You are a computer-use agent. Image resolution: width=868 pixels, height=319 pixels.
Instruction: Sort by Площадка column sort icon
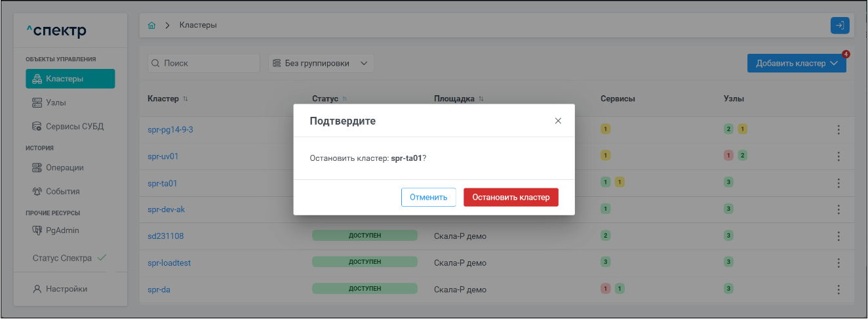tap(481, 99)
